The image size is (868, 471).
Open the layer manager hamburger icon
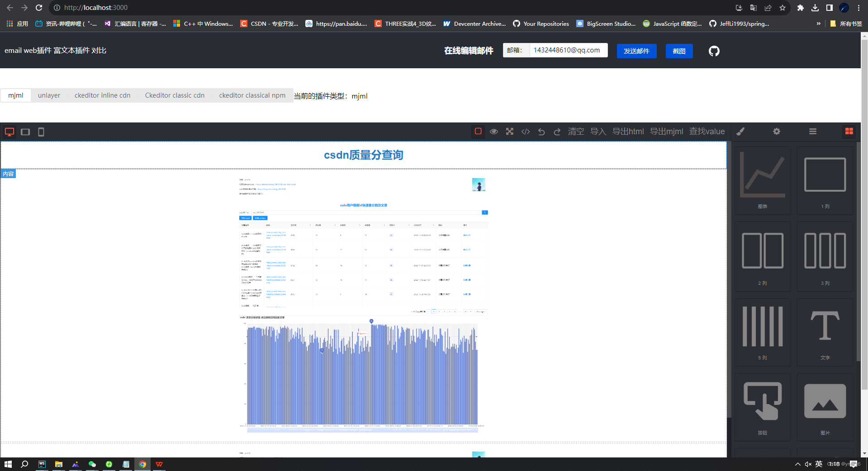coord(812,132)
